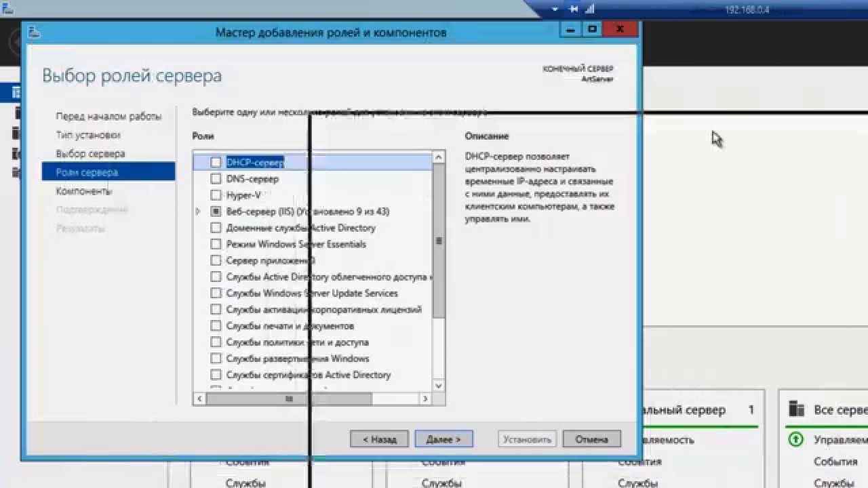The height and width of the screenshot is (488, 868).
Task: Cancel the wizard with Отмена
Action: coord(591,439)
